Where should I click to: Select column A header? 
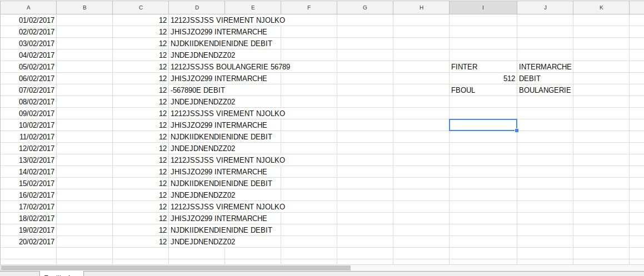click(28, 7)
